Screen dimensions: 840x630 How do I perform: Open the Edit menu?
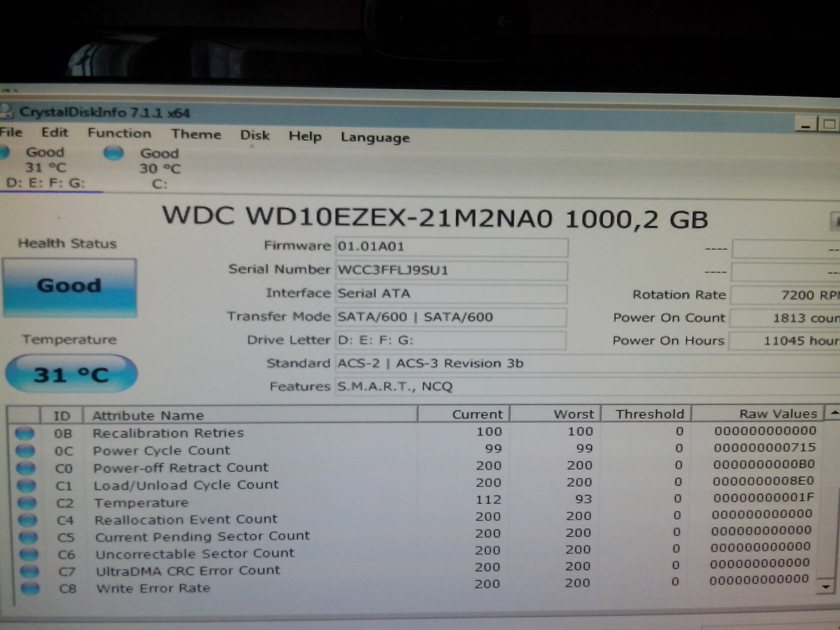tap(55, 133)
